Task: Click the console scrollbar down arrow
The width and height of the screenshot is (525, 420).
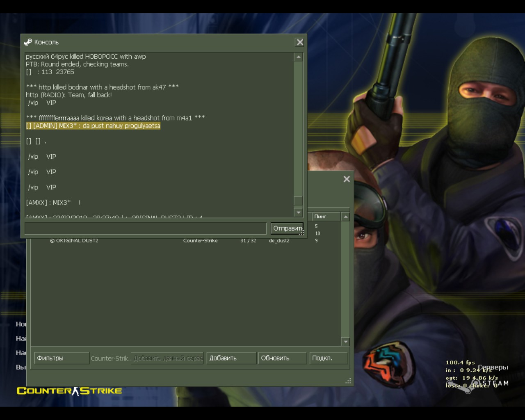Action: click(298, 212)
